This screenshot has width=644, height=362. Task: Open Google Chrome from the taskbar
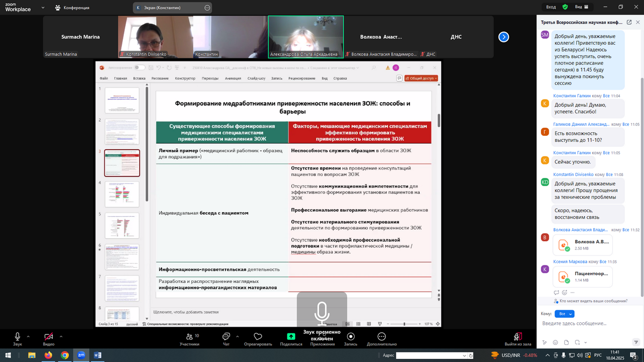(x=65, y=355)
